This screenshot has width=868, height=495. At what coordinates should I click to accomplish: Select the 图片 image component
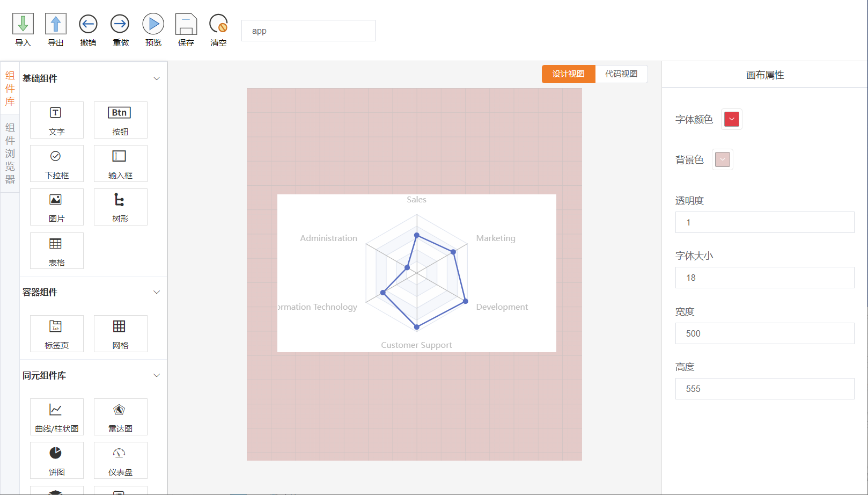pos(57,207)
